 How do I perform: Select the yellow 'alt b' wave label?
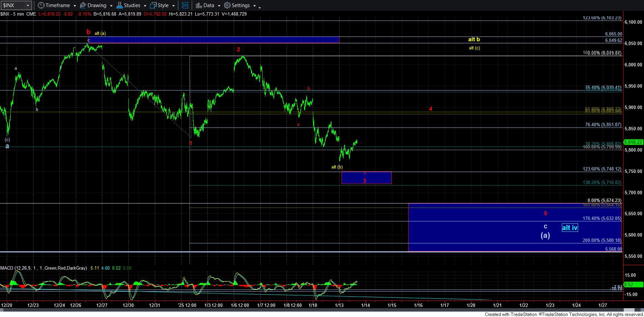[474, 40]
